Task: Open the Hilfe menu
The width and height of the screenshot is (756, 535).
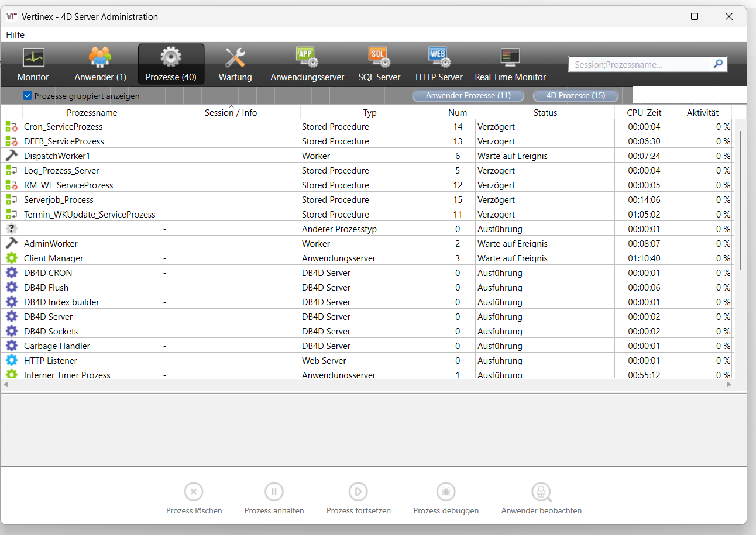Action: pos(15,35)
